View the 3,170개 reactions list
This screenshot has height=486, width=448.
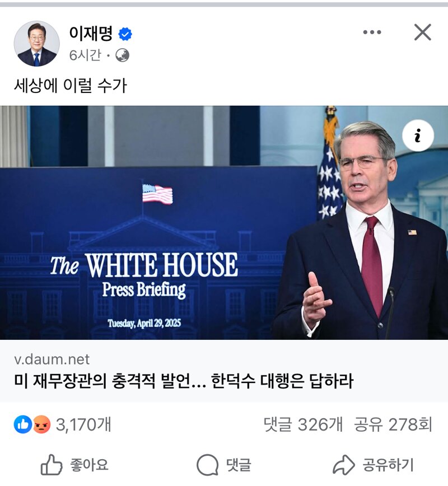[x=83, y=424]
